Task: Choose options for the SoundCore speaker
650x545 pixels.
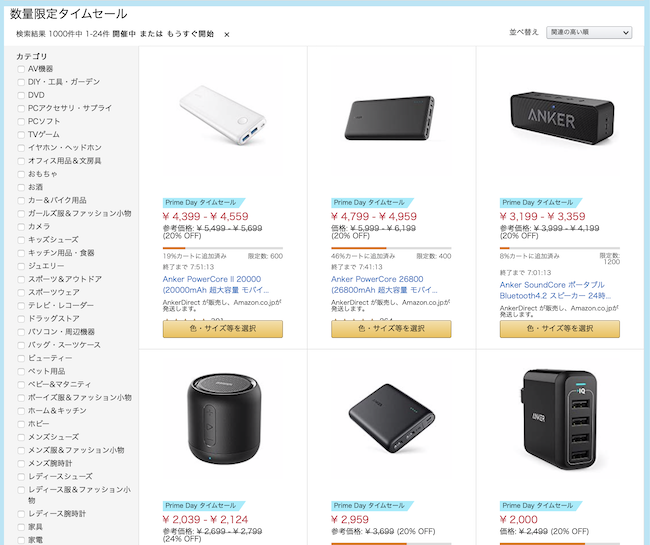Action: point(560,329)
